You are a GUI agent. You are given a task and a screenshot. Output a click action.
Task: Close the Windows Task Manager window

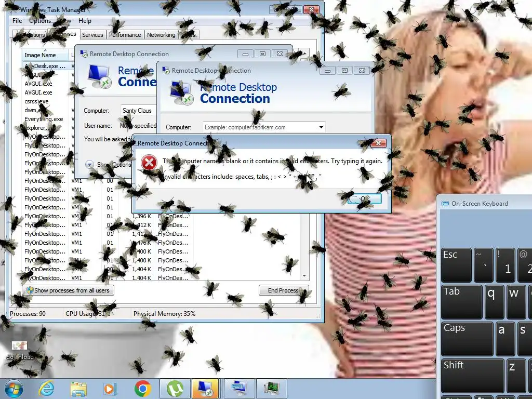[312, 9]
